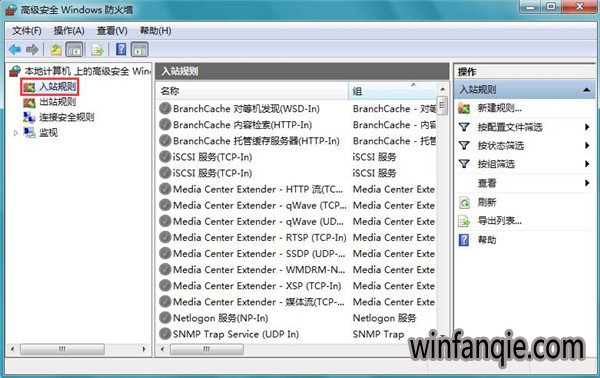600x378 pixels.
Task: Open the 按配置文件筛选 submenu arrow
Action: tap(587, 127)
